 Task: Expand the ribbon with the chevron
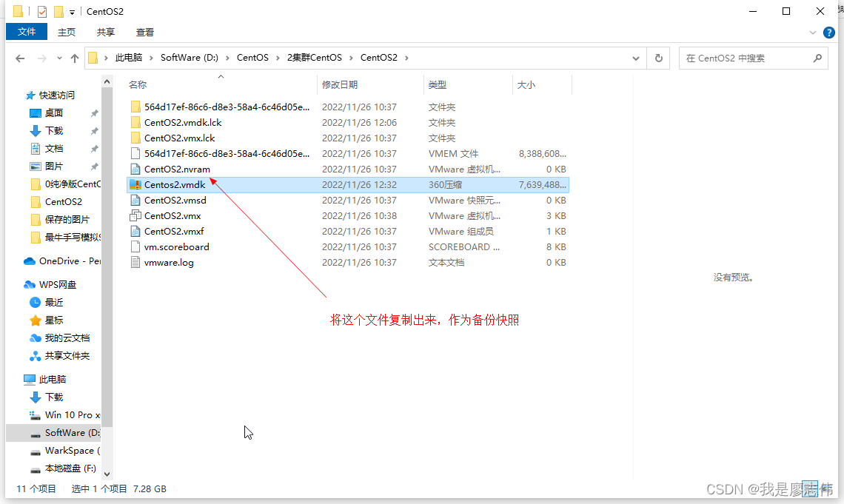point(813,33)
